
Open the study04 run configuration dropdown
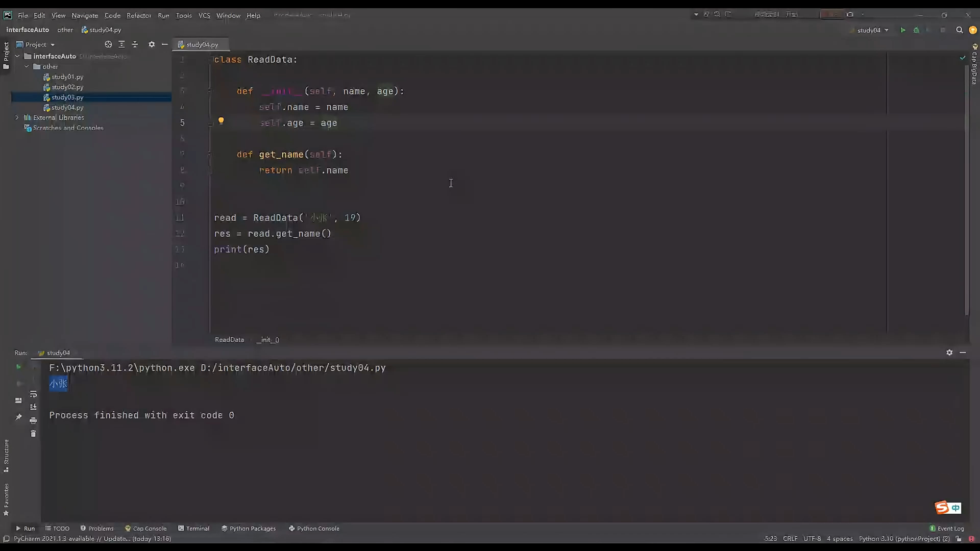click(x=873, y=30)
